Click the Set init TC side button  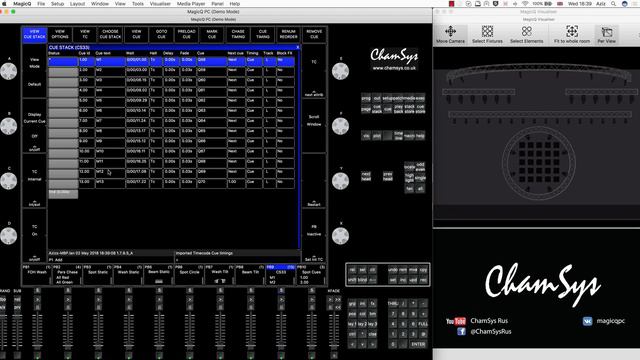pyautogui.click(x=314, y=236)
